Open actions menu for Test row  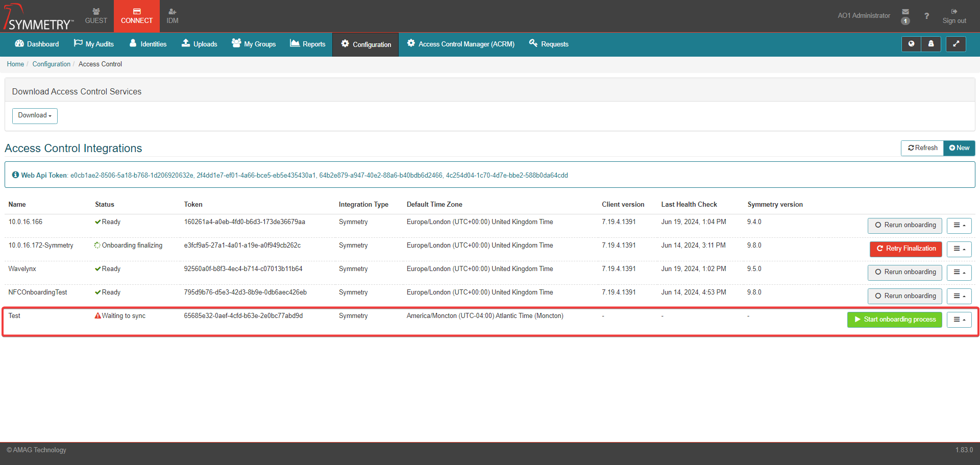(x=959, y=320)
